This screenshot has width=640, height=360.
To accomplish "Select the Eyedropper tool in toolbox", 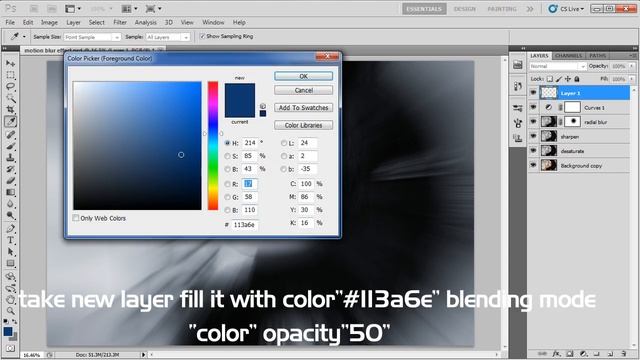I will tap(11, 121).
